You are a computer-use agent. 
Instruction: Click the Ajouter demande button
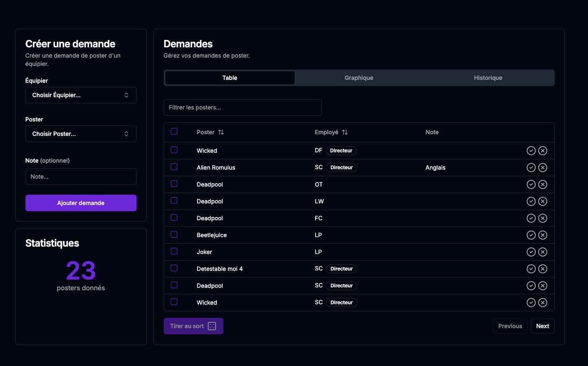tap(81, 203)
